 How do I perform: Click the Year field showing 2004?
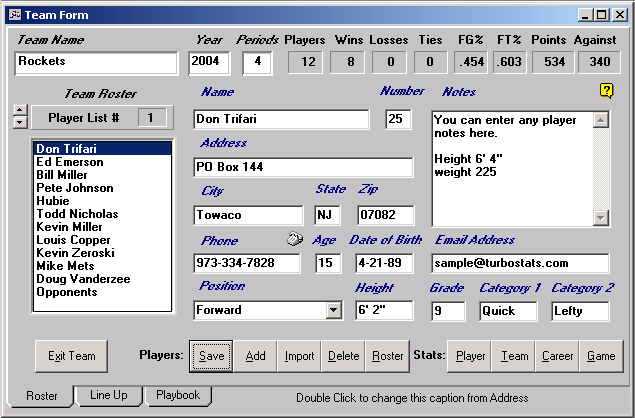(209, 63)
